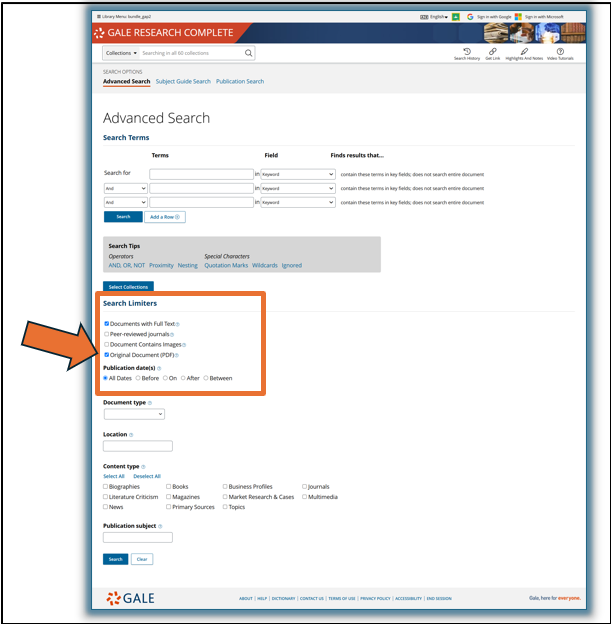This screenshot has width=611, height=624.
Task: Click the Location input field
Action: tap(138, 446)
